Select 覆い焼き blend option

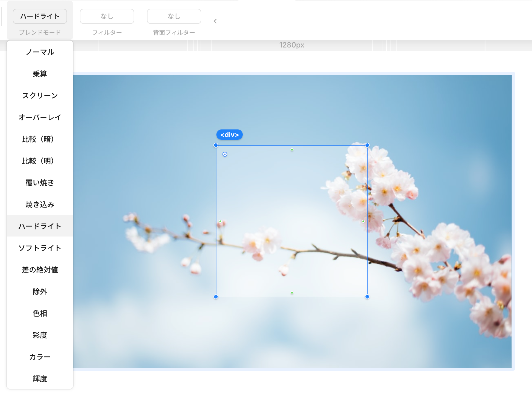[x=40, y=183]
